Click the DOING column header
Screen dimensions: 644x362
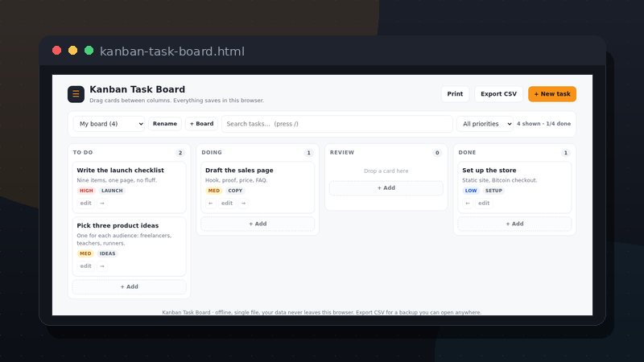(212, 152)
